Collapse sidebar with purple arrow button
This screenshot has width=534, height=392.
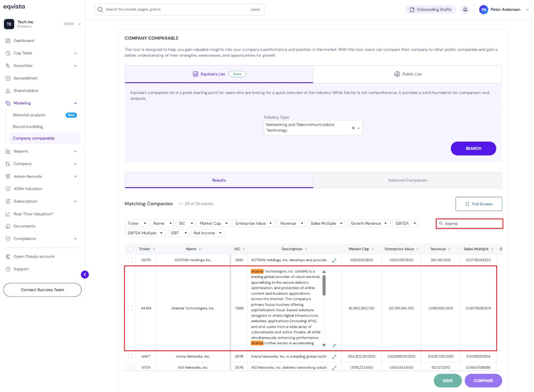pyautogui.click(x=85, y=274)
